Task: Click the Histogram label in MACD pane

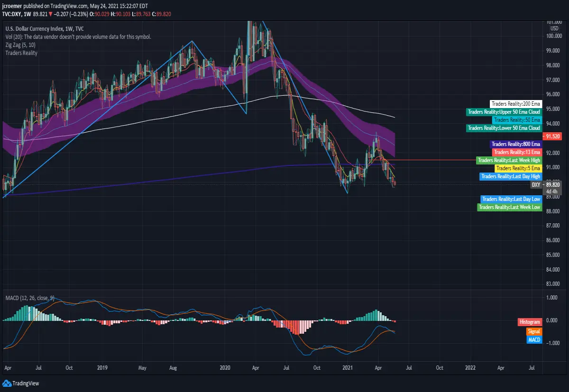Action: point(529,322)
